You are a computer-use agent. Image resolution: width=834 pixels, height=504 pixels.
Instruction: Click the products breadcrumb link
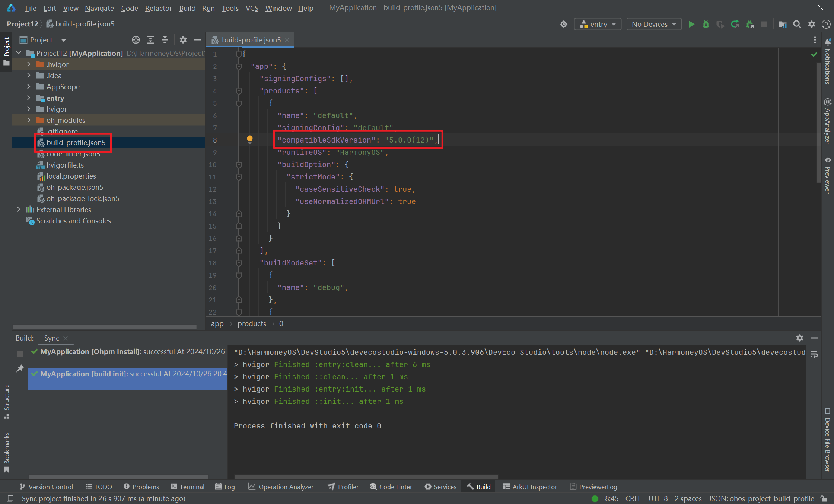[252, 323]
